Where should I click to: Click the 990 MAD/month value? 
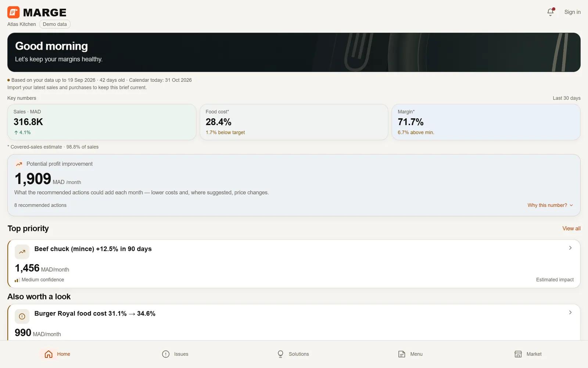pos(38,333)
